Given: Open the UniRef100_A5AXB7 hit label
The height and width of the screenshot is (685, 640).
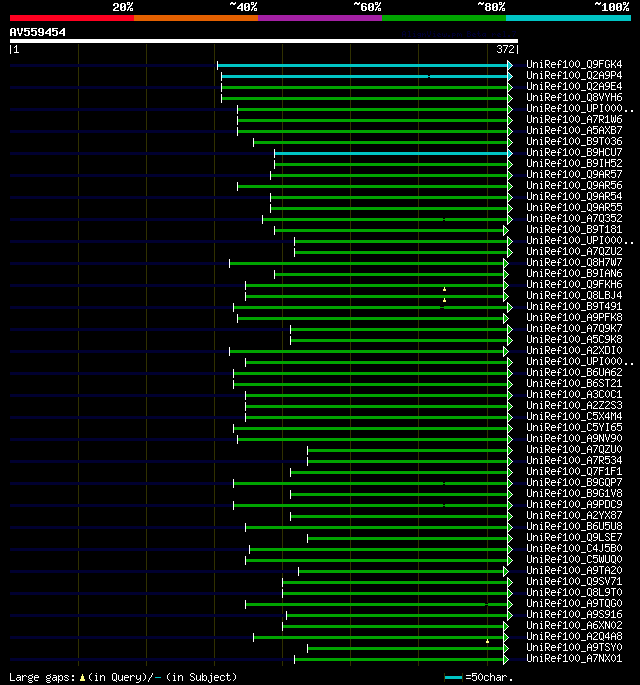Looking at the screenshot, I should [x=574, y=131].
